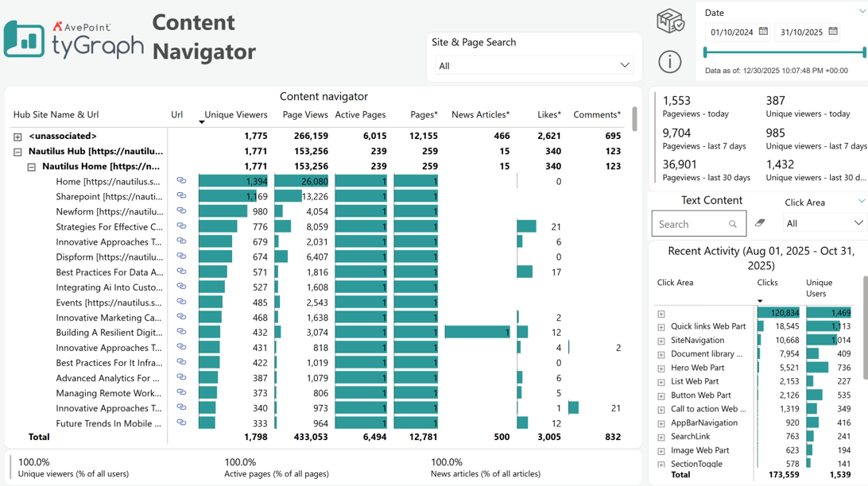Expand the Image Web Part row
Viewport: 868px width, 486px height.
(x=661, y=451)
